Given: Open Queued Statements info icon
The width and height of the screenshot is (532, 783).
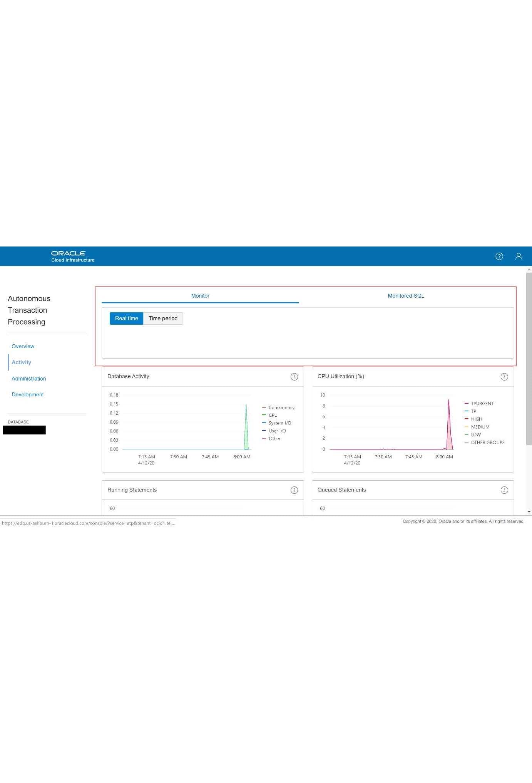Looking at the screenshot, I should pos(504,490).
